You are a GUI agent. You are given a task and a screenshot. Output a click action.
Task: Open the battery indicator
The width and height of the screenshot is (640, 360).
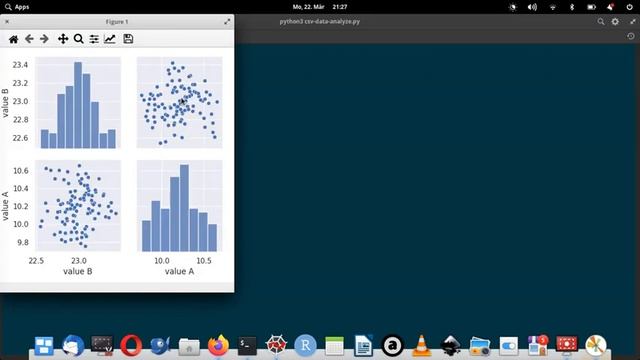(591, 7)
